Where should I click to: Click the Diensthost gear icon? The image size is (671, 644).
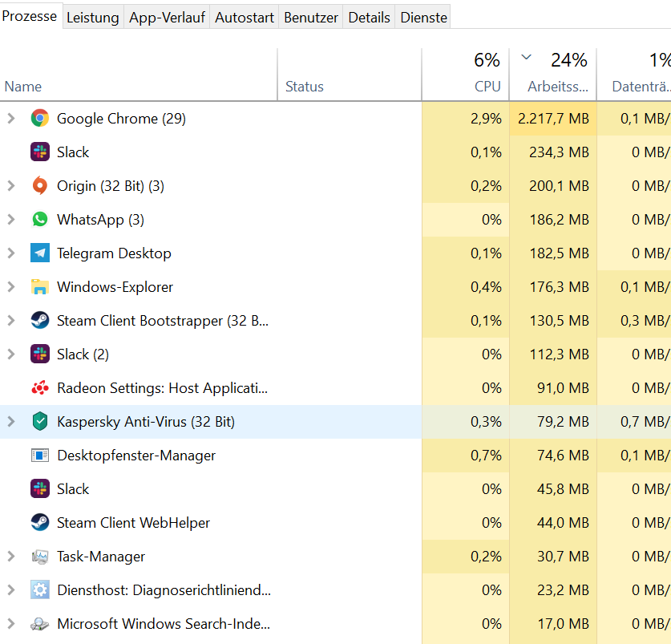40,590
